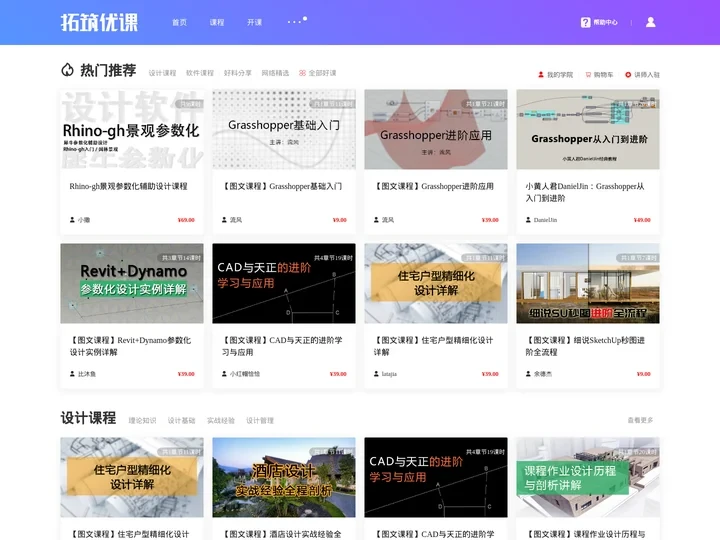
Task: Open the 细说SU秒图进阶全流程 thumbnail
Action: [588, 283]
